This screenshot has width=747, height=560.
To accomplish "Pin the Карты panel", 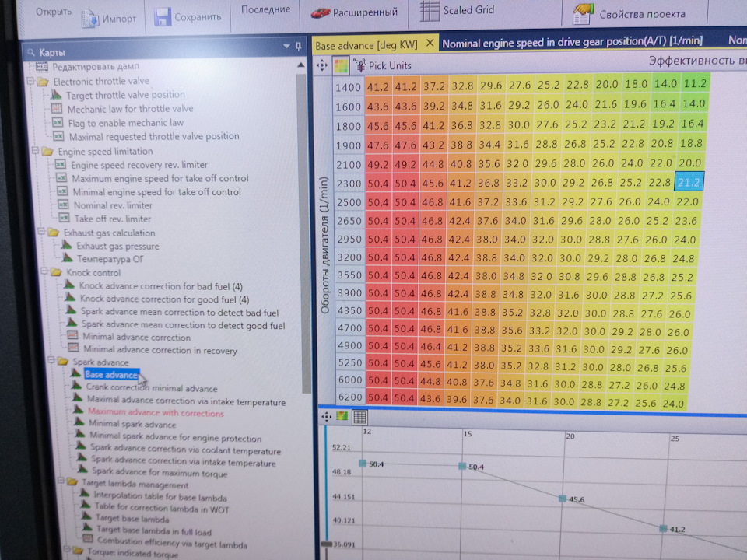I will [x=299, y=46].
